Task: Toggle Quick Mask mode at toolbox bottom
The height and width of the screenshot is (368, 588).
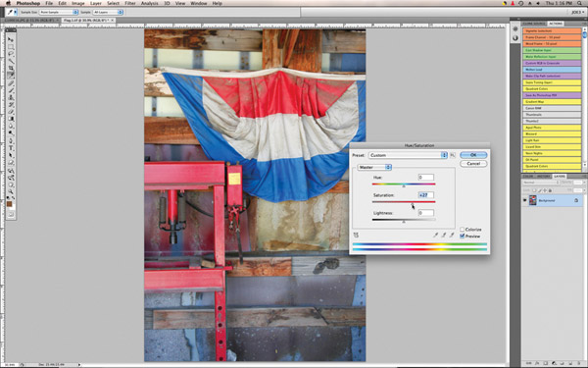Action: (11, 214)
